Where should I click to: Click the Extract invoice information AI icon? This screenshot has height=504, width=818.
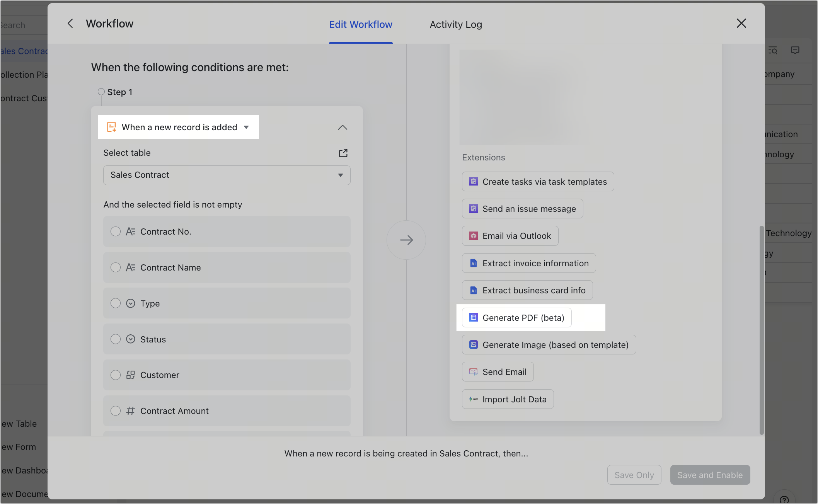pyautogui.click(x=473, y=263)
